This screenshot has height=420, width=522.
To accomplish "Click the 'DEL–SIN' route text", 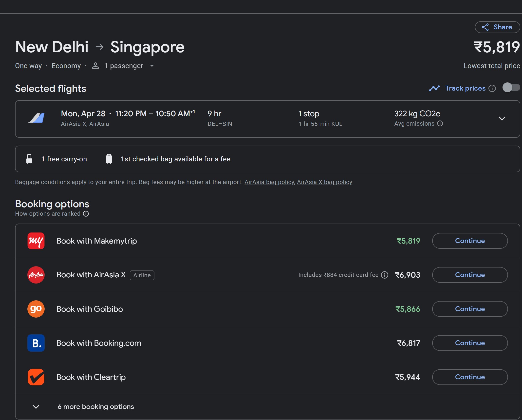I will [x=220, y=124].
